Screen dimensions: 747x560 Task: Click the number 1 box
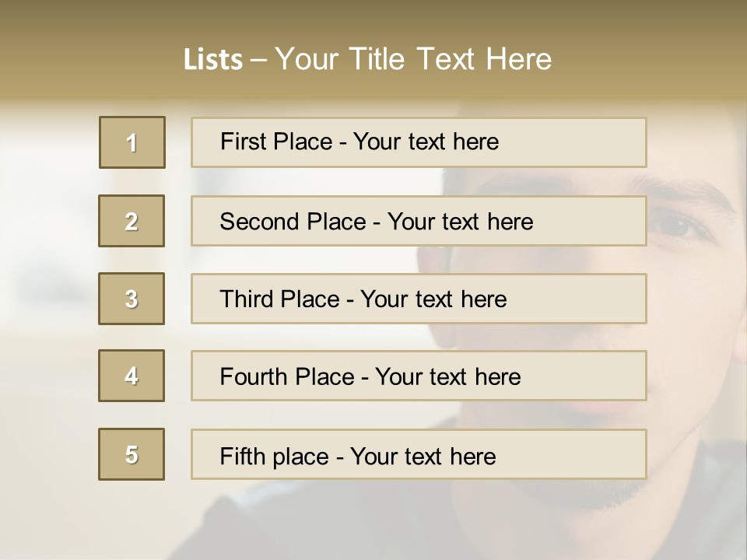(132, 142)
